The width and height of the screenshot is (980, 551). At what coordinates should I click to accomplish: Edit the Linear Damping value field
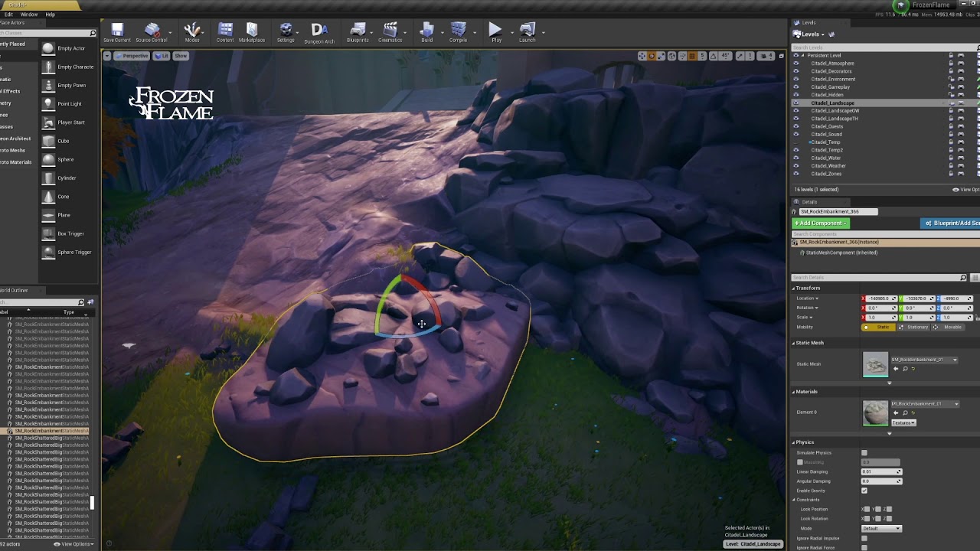point(881,471)
